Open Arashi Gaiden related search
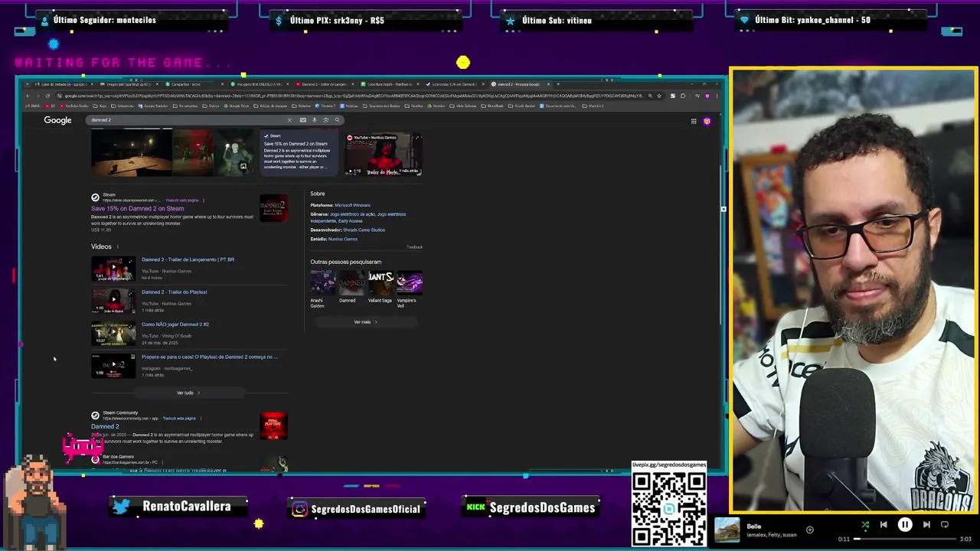Image resolution: width=980 pixels, height=551 pixels. [322, 289]
